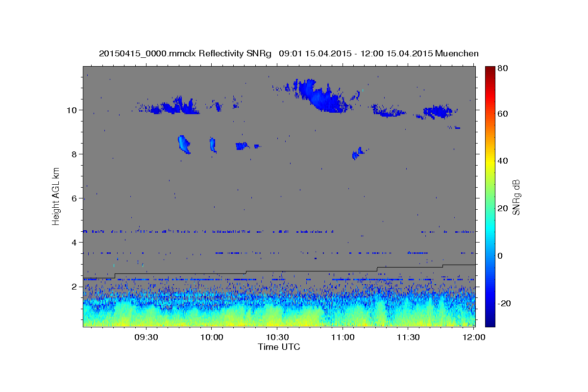The image size is (588, 392).
Task: Click the height tick label 6
Action: 74,198
